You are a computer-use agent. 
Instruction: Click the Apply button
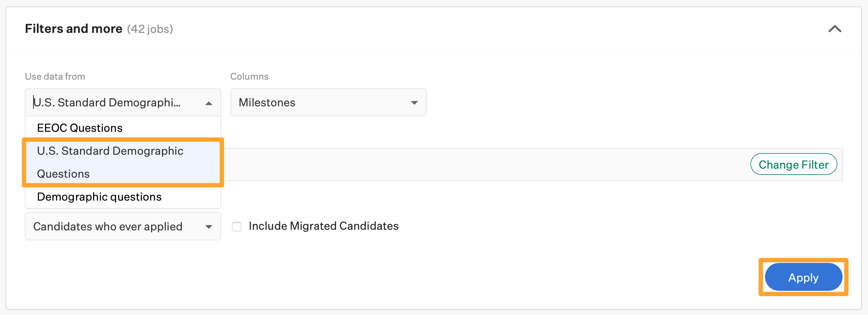pyautogui.click(x=803, y=277)
